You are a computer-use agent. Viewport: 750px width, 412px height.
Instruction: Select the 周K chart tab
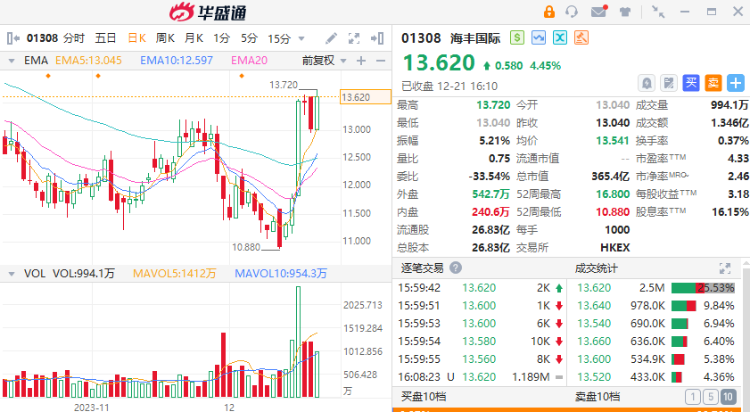165,38
